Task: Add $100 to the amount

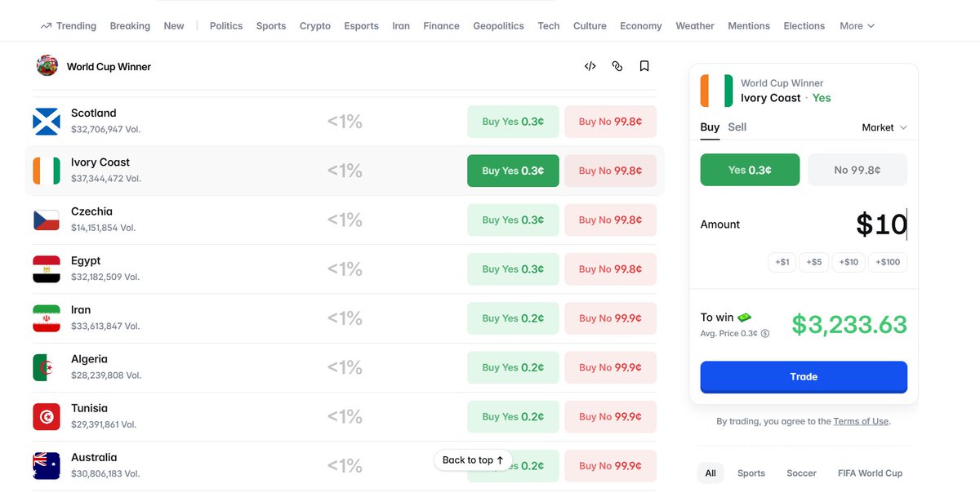Action: [x=887, y=262]
